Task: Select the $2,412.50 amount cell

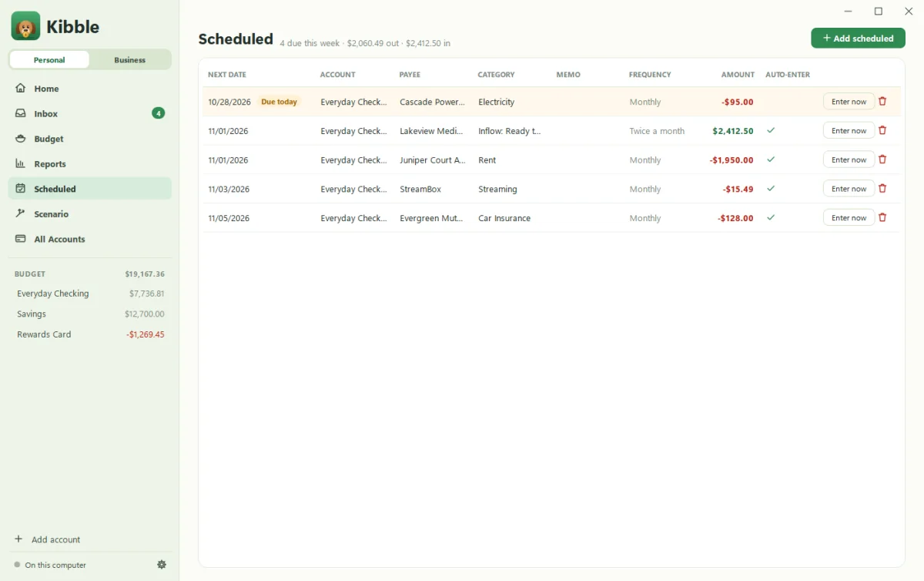Action: point(733,131)
